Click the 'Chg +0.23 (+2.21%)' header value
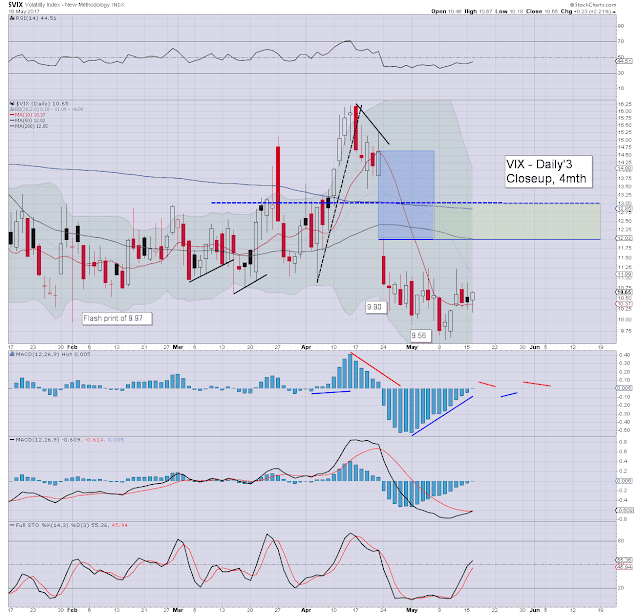This screenshot has height=614, width=640. pos(588,11)
